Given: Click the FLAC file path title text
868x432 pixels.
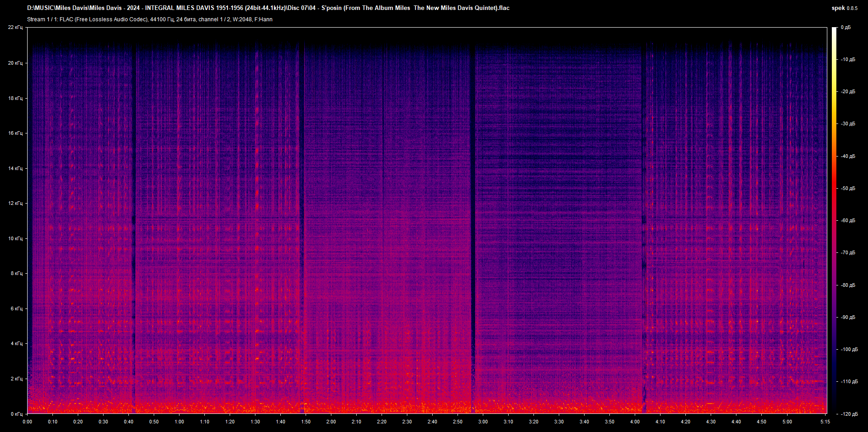Looking at the screenshot, I should tap(268, 8).
